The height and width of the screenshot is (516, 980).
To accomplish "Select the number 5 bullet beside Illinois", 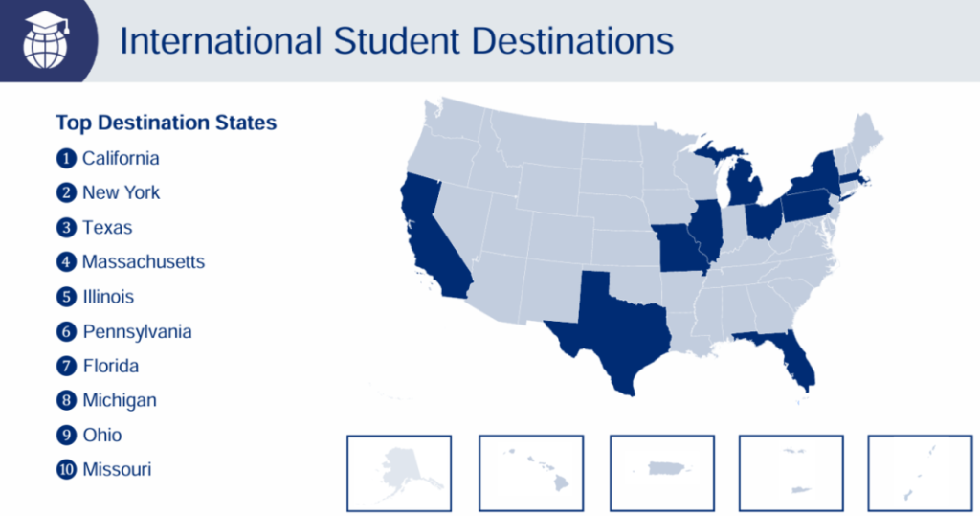I will pyautogui.click(x=65, y=297).
